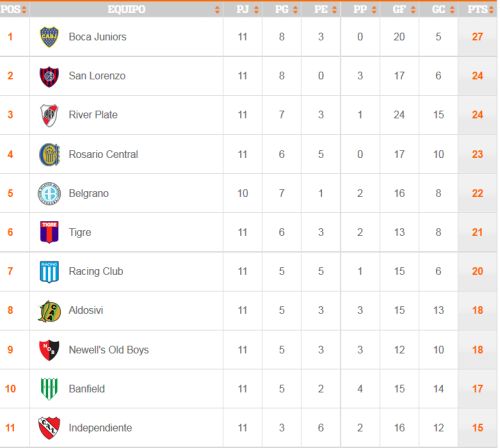Click the Newell's Old Boys crest
This screenshot has width=500, height=448.
49,350
